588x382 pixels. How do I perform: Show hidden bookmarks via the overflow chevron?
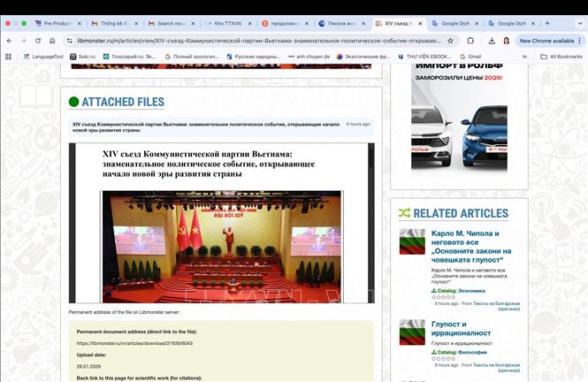(x=525, y=57)
